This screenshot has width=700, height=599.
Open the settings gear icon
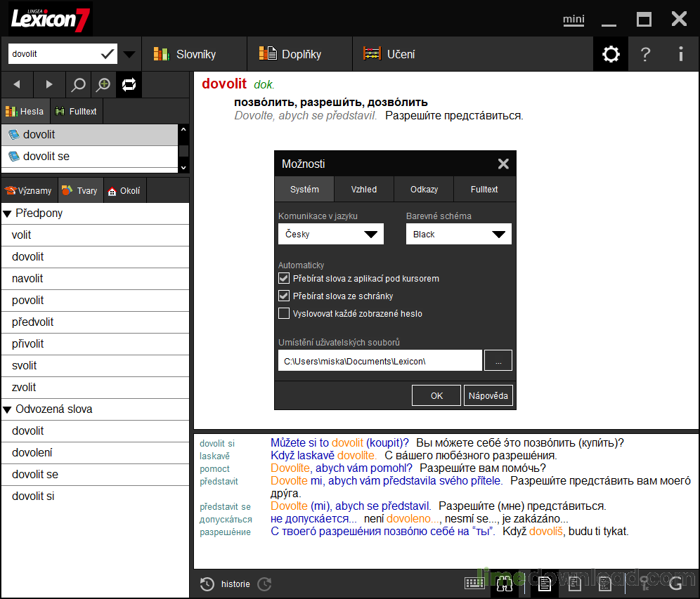coord(610,54)
